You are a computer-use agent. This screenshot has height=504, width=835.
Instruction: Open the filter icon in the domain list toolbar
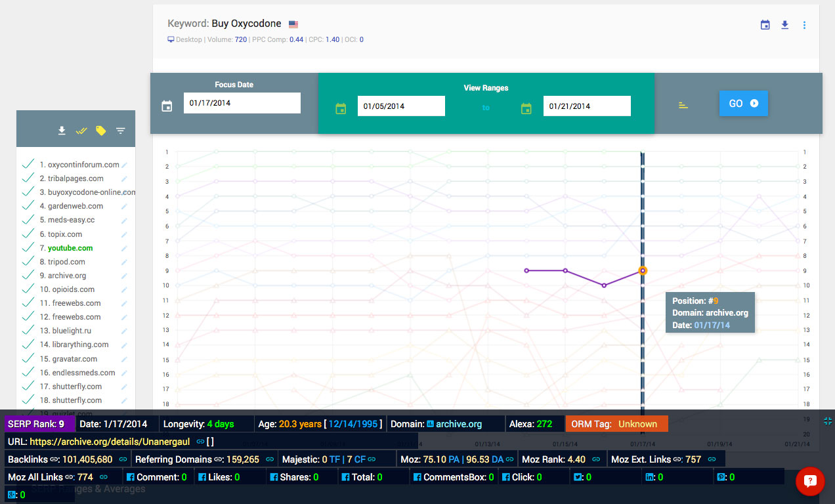[x=120, y=131]
